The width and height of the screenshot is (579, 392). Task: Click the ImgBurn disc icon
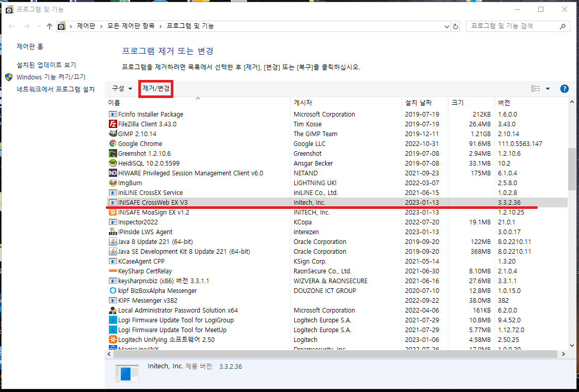tap(113, 183)
